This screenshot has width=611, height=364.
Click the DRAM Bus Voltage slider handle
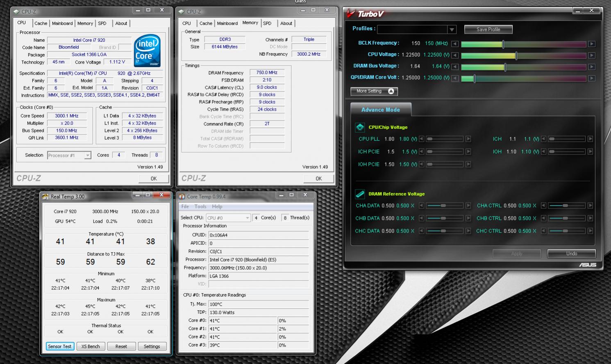click(x=505, y=67)
